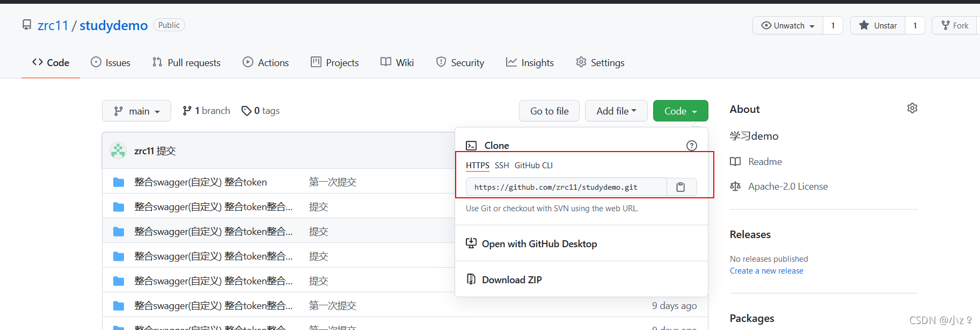Viewport: 980px width, 330px height.
Task: Click the 学习demo description text
Action: [754, 136]
